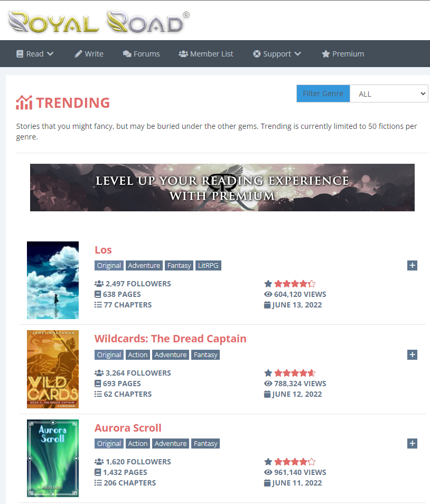The height and width of the screenshot is (504, 430).
Task: Go to the Write page
Action: click(x=89, y=54)
